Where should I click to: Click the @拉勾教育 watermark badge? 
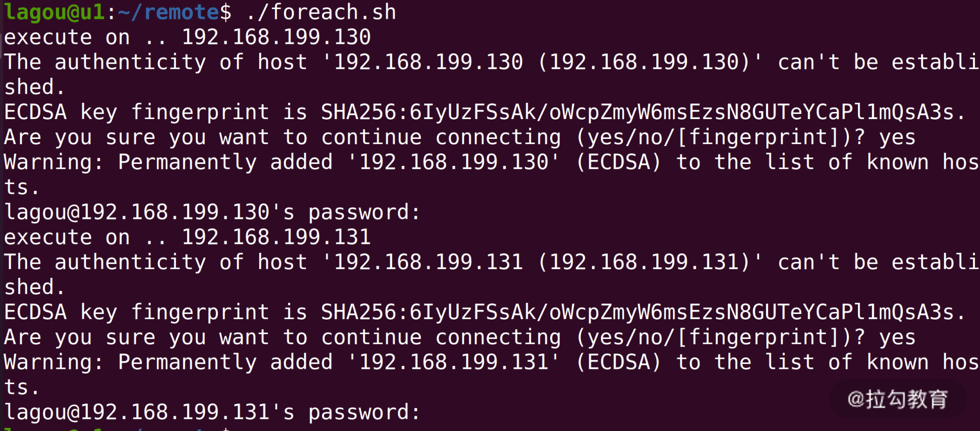[897, 399]
